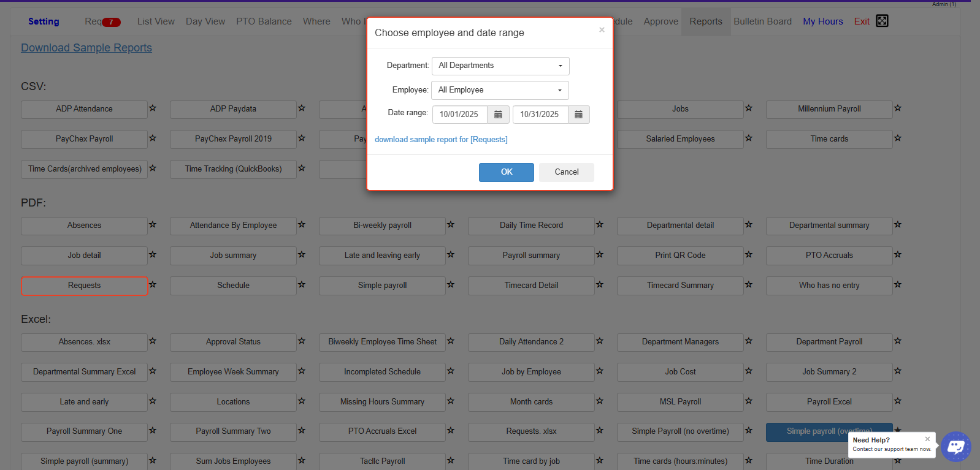Mark Payroll Excel as favorite
Image resolution: width=980 pixels, height=470 pixels.
pyautogui.click(x=898, y=401)
